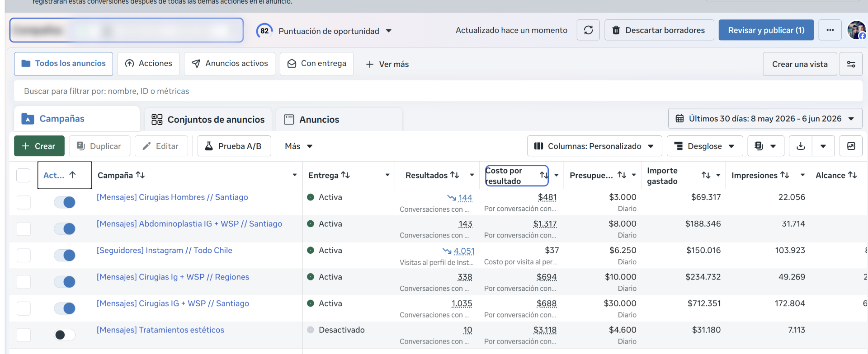Screen dimensions: 868x354
Task: Switch to the Anuncios tab
Action: pyautogui.click(x=339, y=120)
